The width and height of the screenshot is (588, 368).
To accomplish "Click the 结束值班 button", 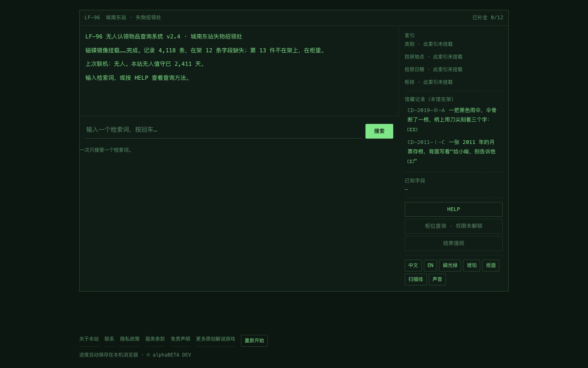I will (453, 243).
